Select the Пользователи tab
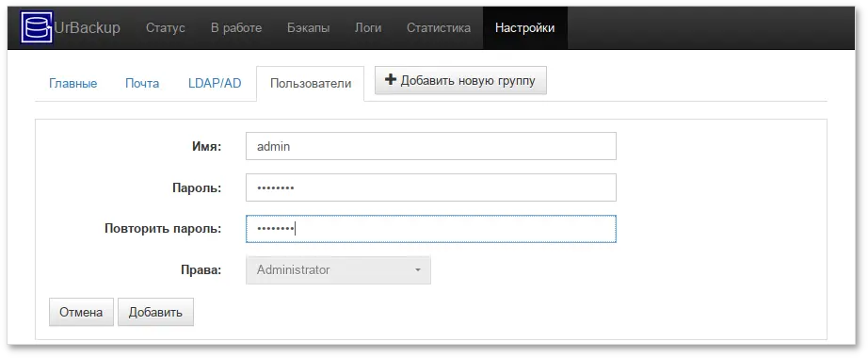The height and width of the screenshot is (358, 868). coord(311,84)
